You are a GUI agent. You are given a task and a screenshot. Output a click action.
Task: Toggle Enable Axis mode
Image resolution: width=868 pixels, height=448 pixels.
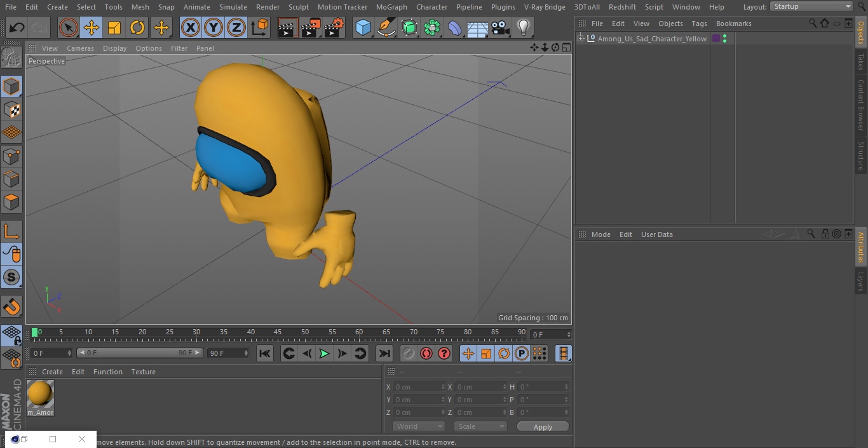point(11,231)
